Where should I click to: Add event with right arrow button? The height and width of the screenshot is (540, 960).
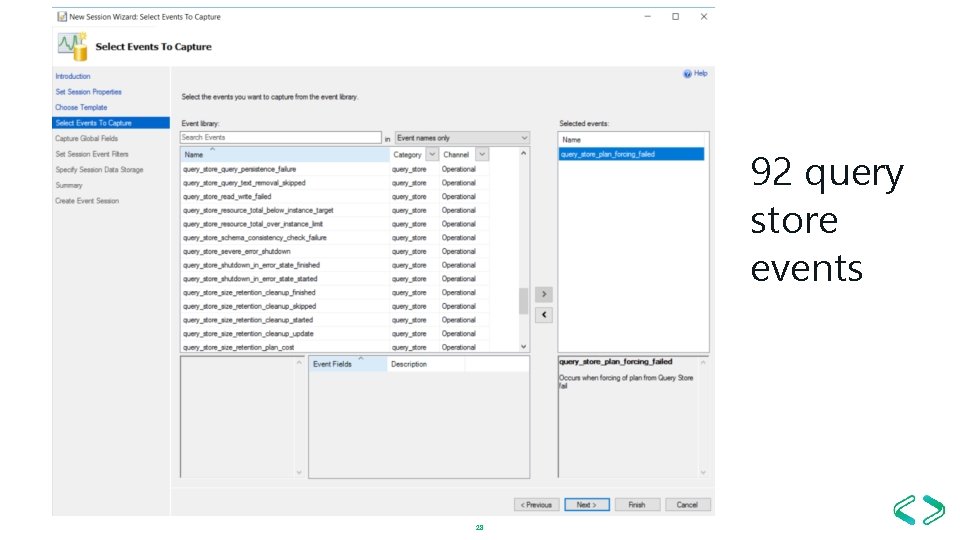pos(544,294)
